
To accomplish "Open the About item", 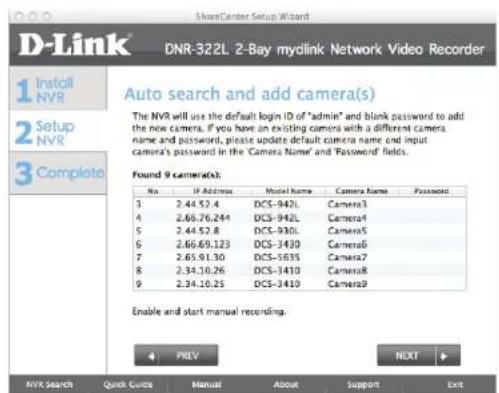I will coord(286,384).
